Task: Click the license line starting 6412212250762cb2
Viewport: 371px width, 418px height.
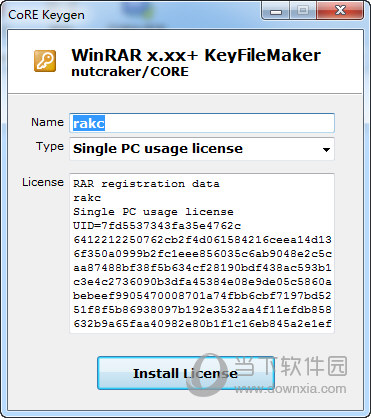Action: click(x=202, y=240)
